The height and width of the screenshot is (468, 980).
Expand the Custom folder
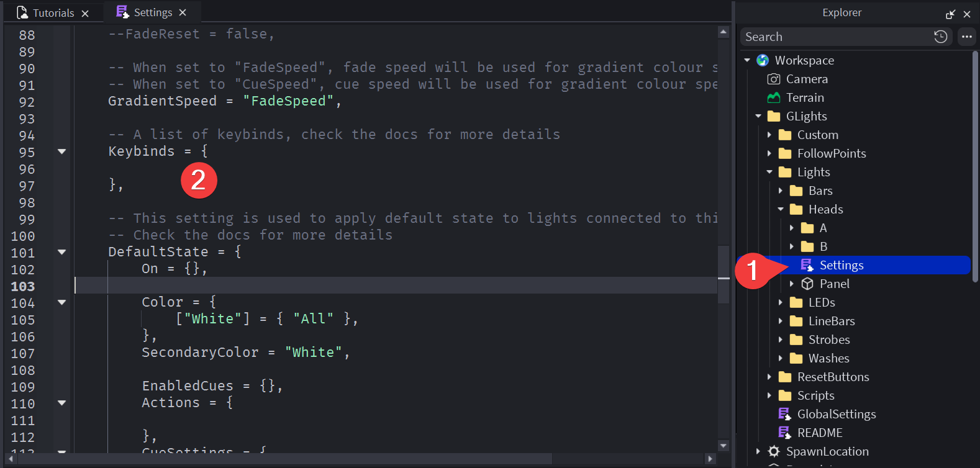point(769,135)
